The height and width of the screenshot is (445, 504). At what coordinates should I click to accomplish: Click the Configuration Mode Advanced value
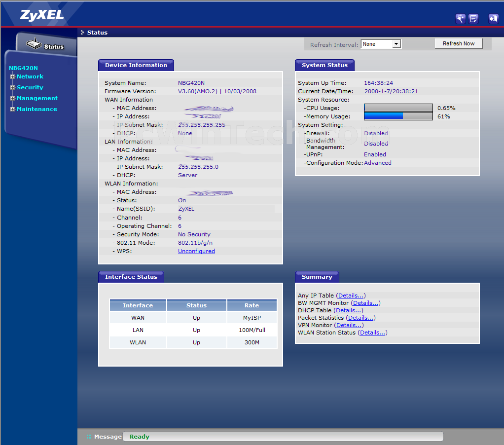click(378, 163)
